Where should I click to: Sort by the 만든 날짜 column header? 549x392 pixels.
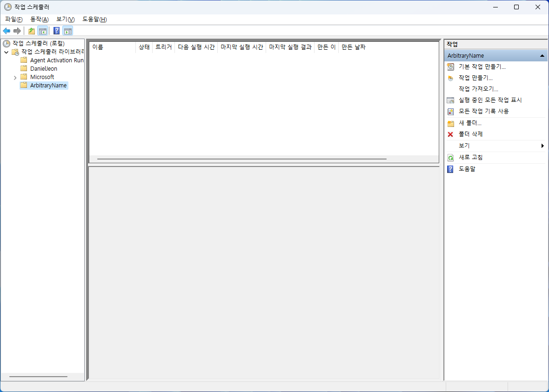click(x=353, y=47)
